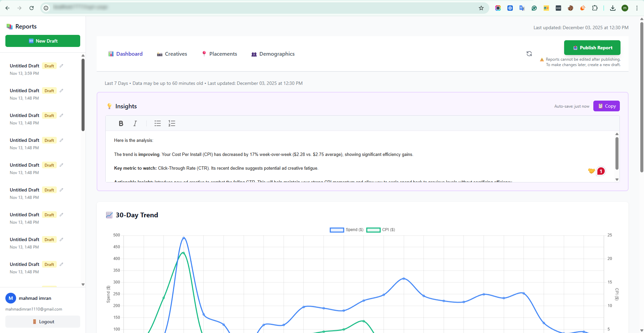644x333 pixels.
Task: Click the edit pencil on first Untitled Draft
Action: pyautogui.click(x=61, y=66)
